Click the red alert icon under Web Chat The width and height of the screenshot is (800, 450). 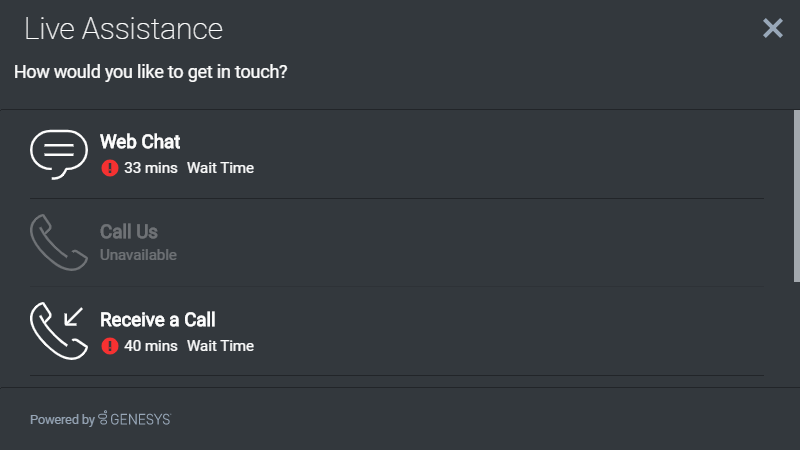coord(110,168)
